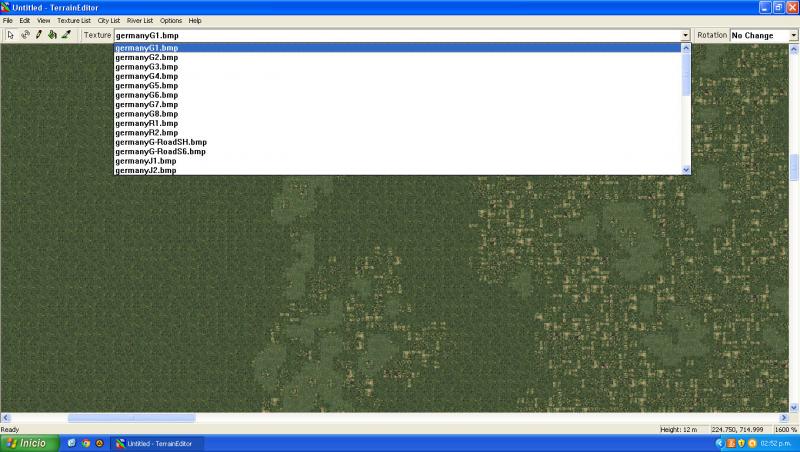Pick the pencil draw tool
Viewport: 800px width, 452px height.
[39, 35]
